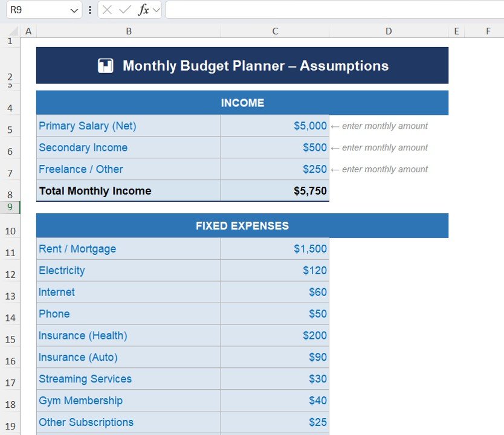Screen dimensions: 504x435
Task: Click the Select All corner triangle
Action: [10, 31]
